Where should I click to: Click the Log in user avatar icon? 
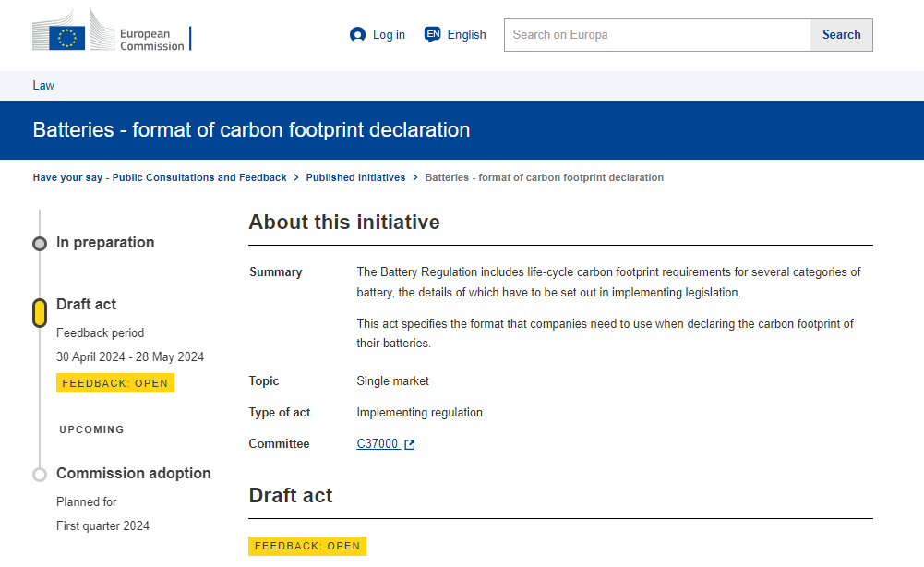point(358,35)
